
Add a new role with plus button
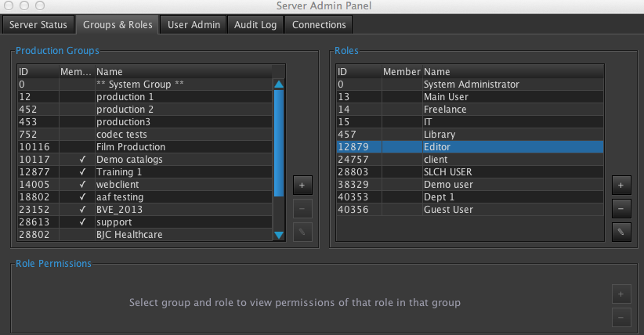click(x=620, y=186)
